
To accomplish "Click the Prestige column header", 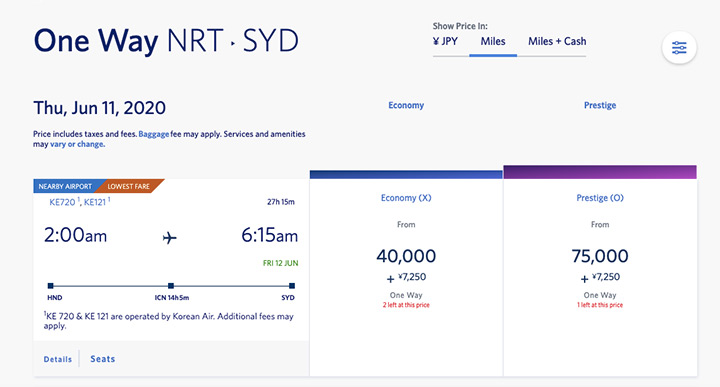I will click(600, 105).
